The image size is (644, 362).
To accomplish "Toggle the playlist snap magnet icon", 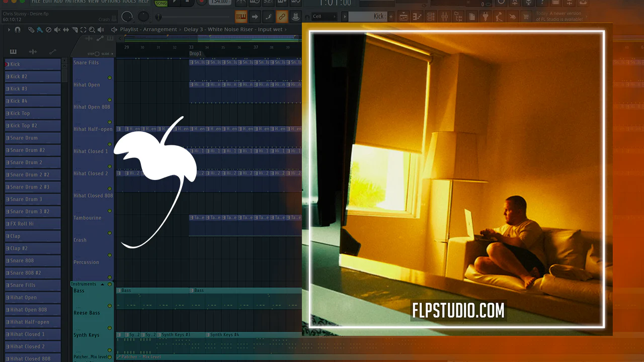I will click(x=18, y=30).
